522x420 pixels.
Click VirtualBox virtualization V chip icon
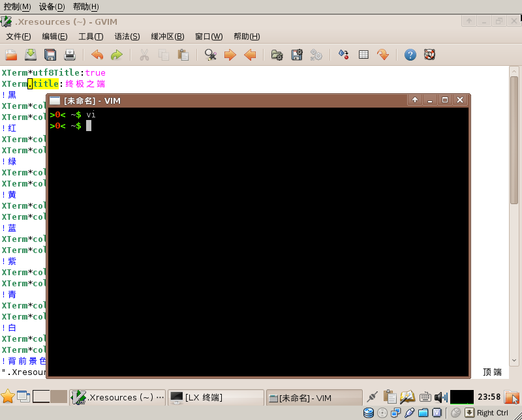(437, 413)
